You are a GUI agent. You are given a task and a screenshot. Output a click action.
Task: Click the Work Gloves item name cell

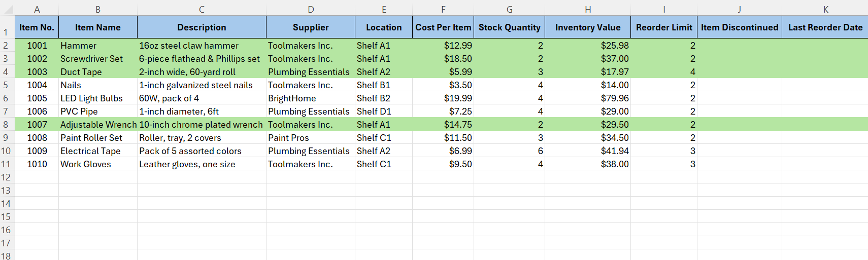[x=97, y=164]
